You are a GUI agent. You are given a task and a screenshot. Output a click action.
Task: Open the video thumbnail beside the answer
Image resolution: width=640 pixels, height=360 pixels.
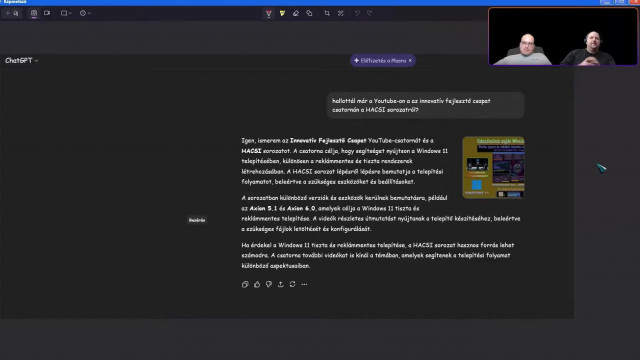coord(493,167)
